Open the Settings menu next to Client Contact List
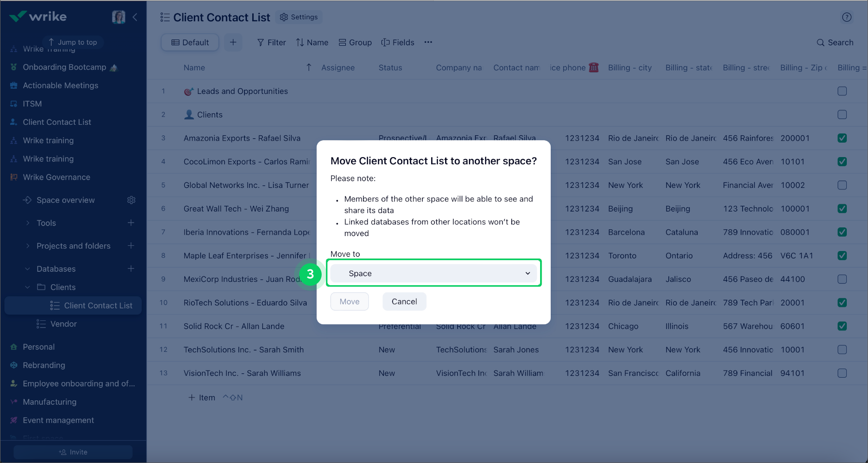Viewport: 868px width, 463px height. 299,17
